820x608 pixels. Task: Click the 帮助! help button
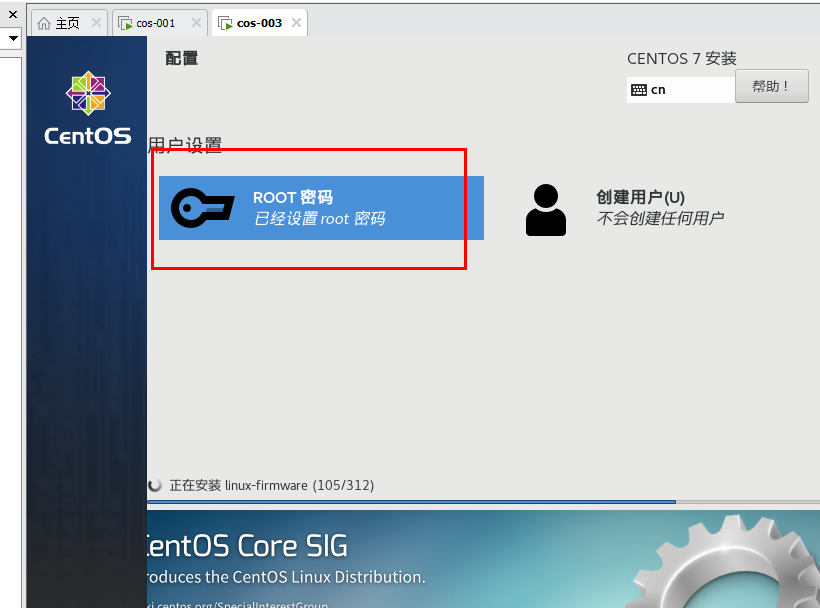tap(771, 86)
